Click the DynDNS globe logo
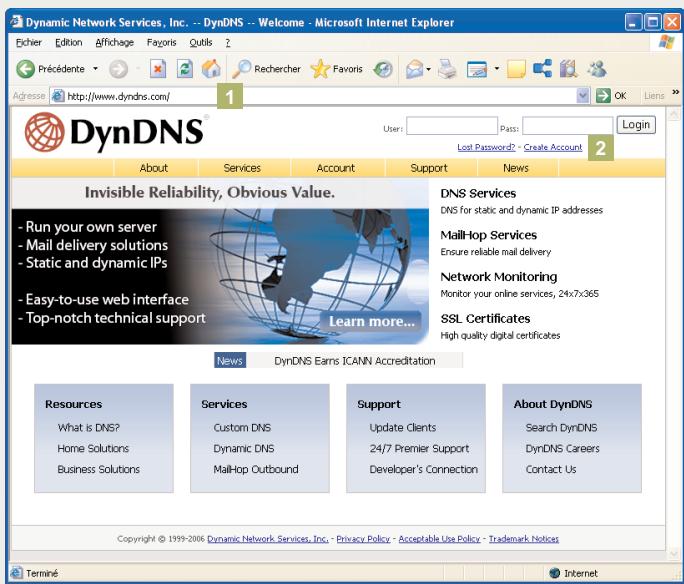 point(44,132)
